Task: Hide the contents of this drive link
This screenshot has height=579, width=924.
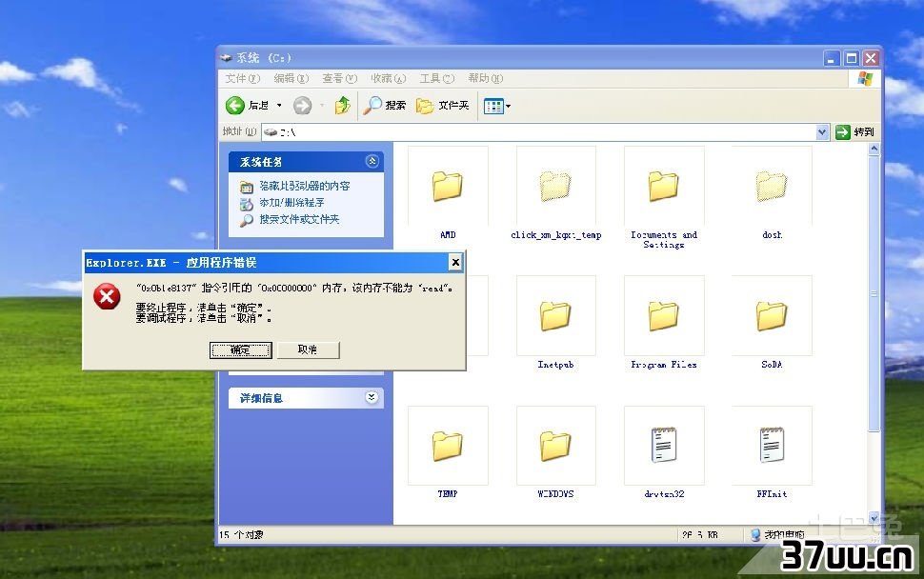Action: (305, 186)
